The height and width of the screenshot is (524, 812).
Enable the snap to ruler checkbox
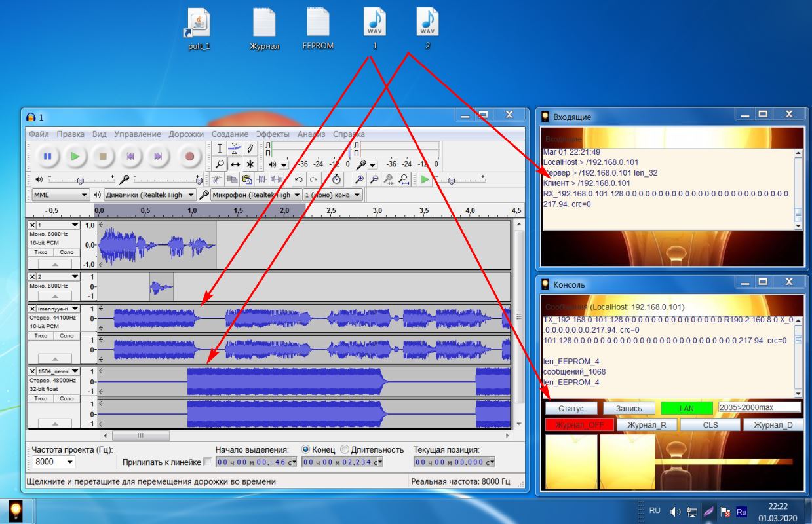[208, 462]
